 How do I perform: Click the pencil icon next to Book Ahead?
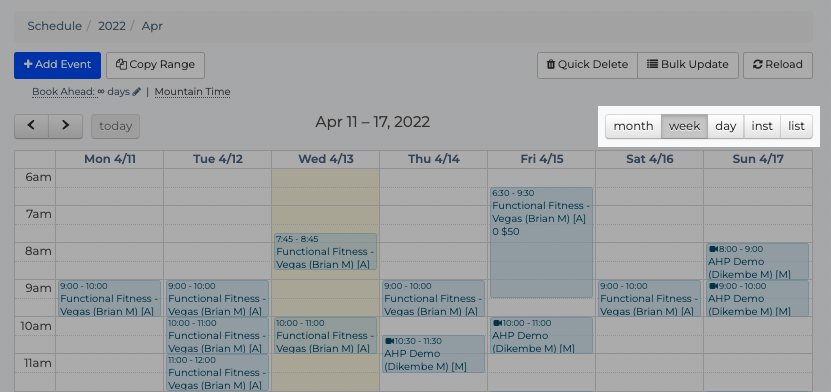136,92
